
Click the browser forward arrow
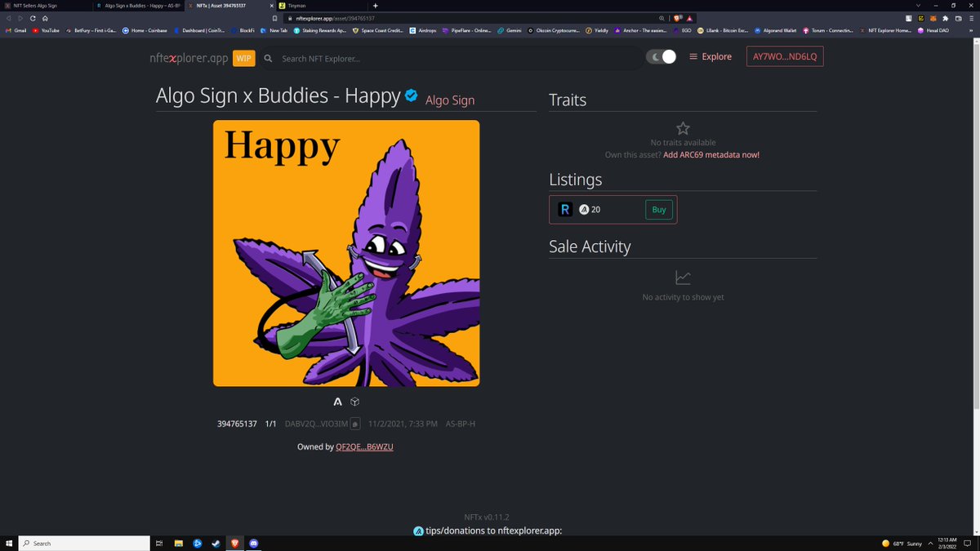tap(20, 18)
